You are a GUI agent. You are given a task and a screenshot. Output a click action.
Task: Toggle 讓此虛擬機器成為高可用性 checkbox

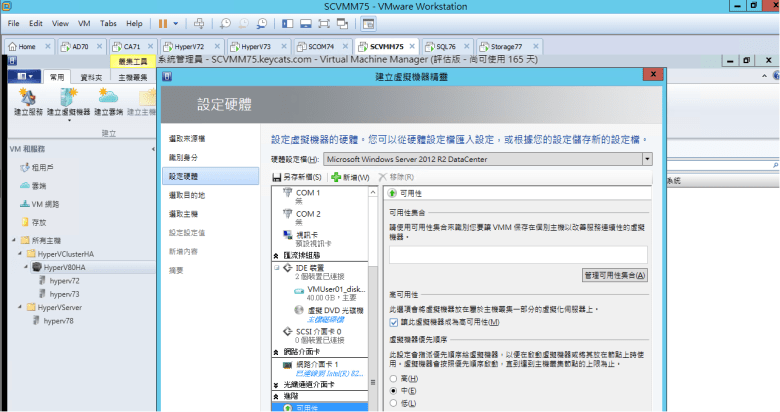395,322
